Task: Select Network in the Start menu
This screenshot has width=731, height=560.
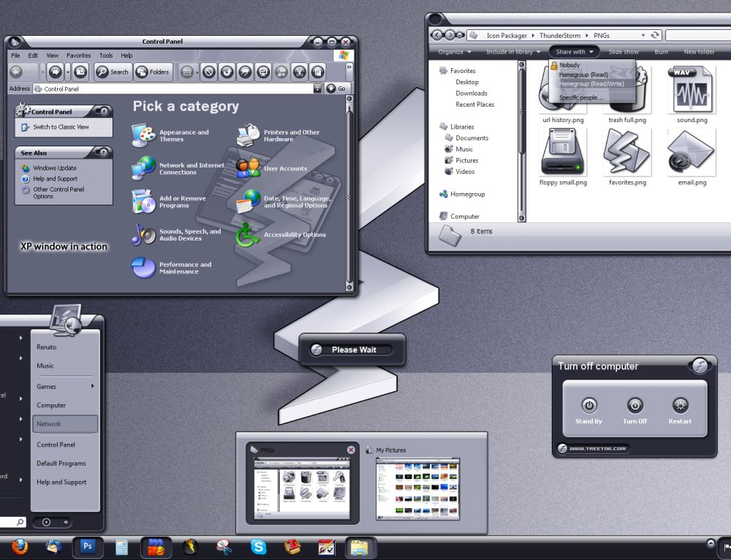Action: tap(64, 424)
